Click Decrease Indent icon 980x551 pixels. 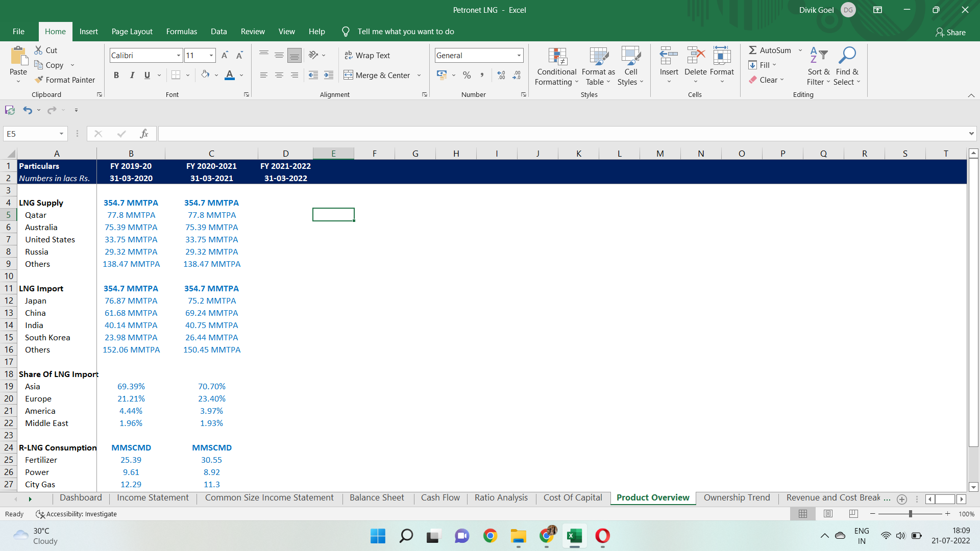[313, 75]
